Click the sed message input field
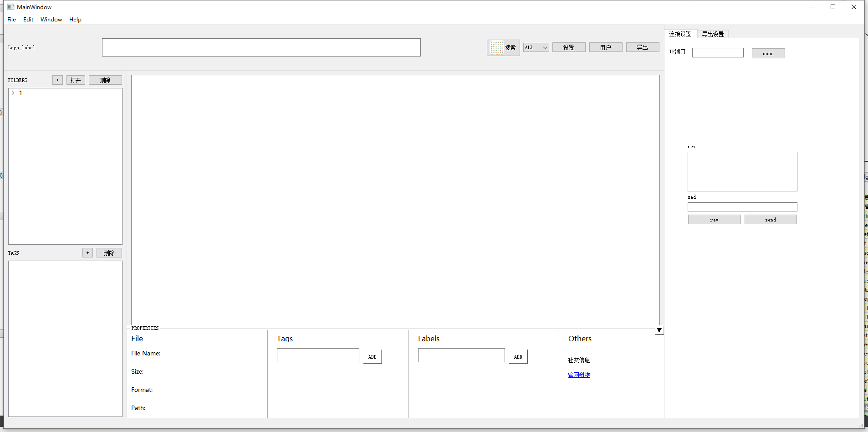 [x=742, y=207]
